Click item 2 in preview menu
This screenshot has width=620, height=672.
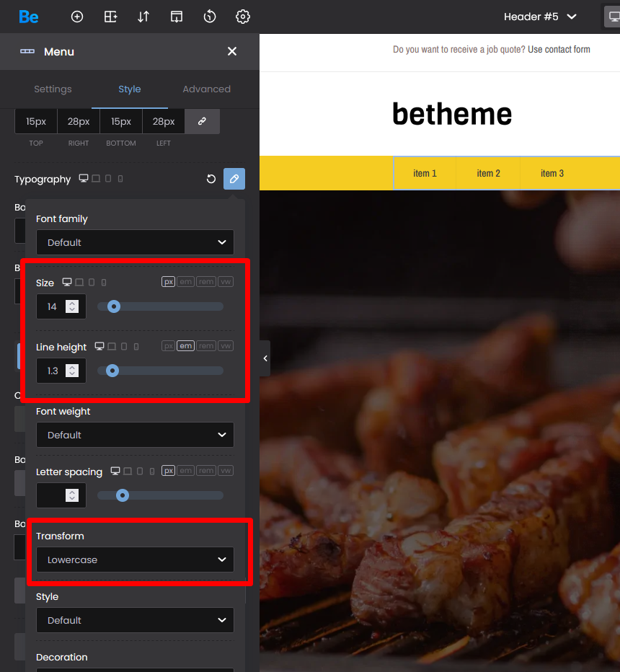(x=488, y=173)
